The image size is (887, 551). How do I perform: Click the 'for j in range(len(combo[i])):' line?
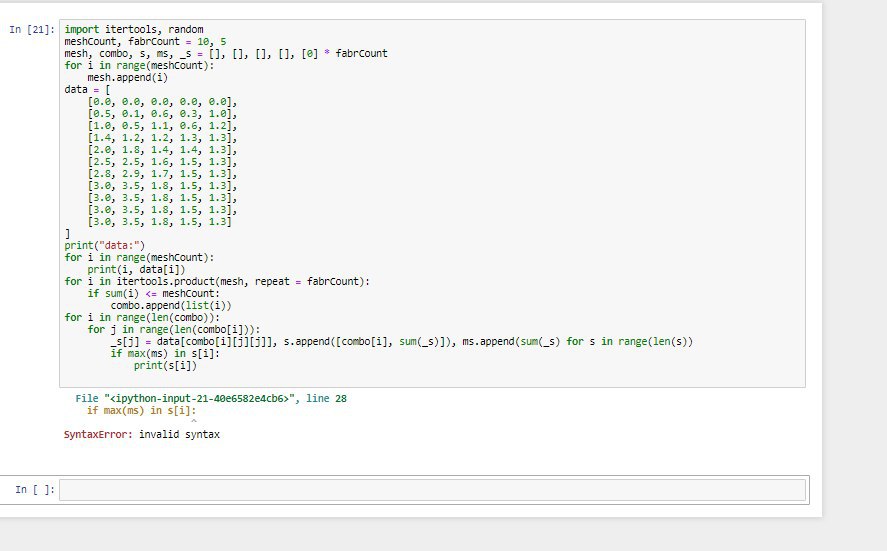(174, 329)
